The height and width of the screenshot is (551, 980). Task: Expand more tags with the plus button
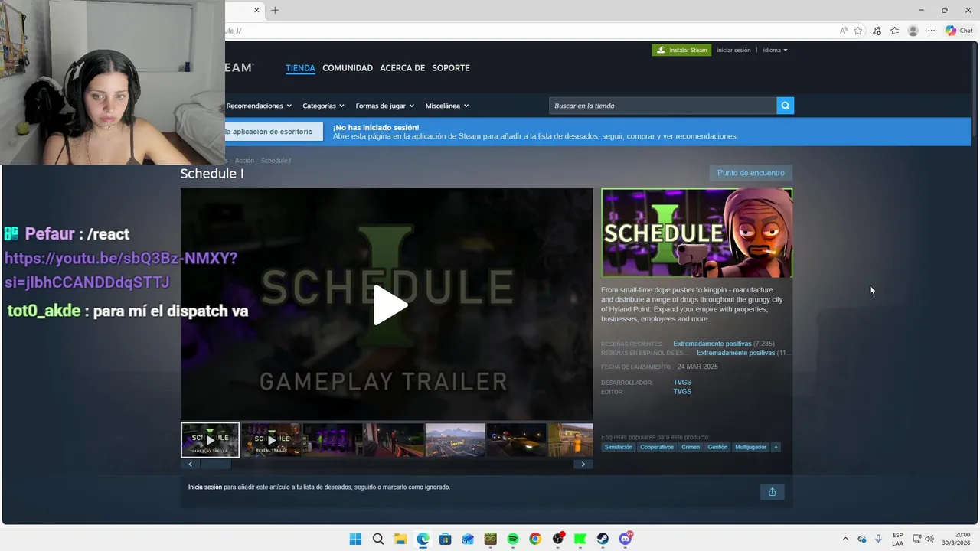tap(776, 447)
